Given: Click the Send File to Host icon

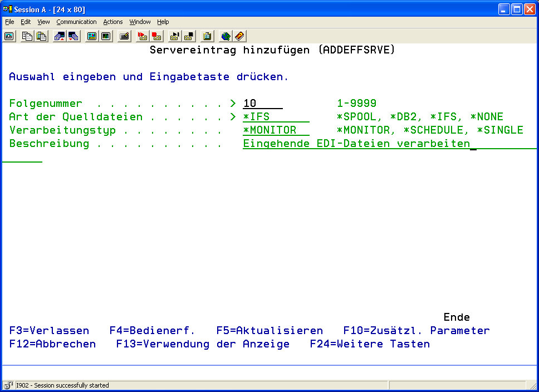Looking at the screenshot, I should 60,36.
